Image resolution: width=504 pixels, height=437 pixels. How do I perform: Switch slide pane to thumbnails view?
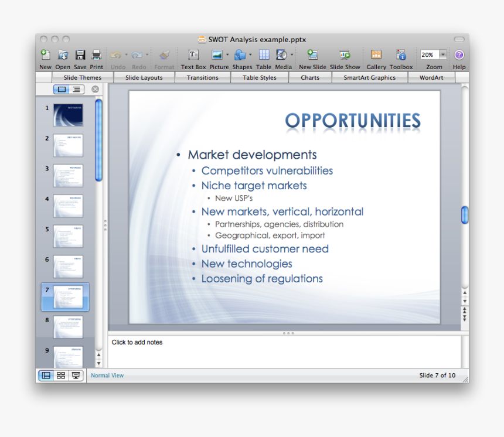point(62,90)
